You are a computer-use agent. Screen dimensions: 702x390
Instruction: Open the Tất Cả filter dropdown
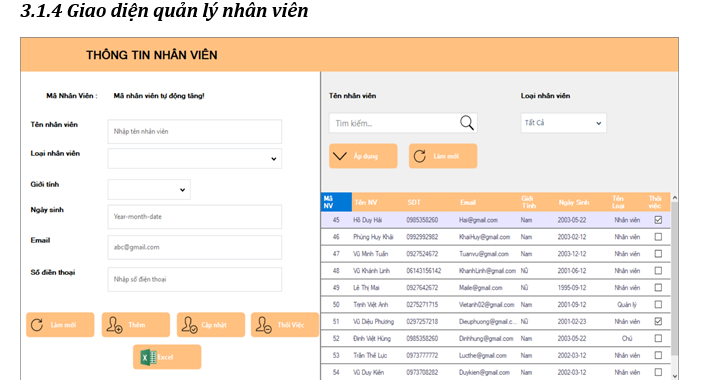pyautogui.click(x=564, y=123)
